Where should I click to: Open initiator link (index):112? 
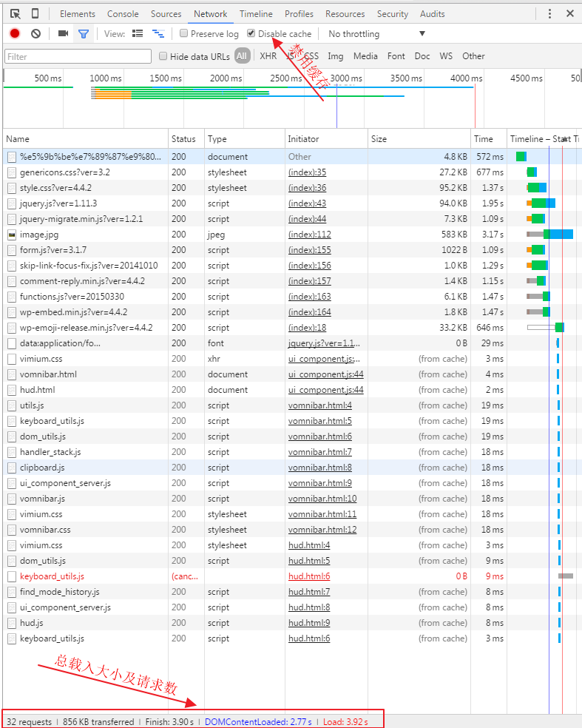click(310, 235)
